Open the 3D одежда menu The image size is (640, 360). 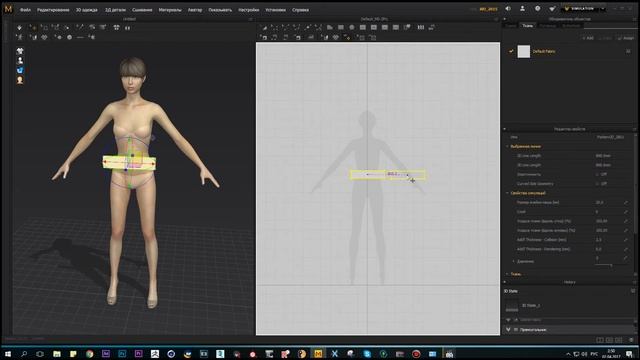[x=87, y=10]
